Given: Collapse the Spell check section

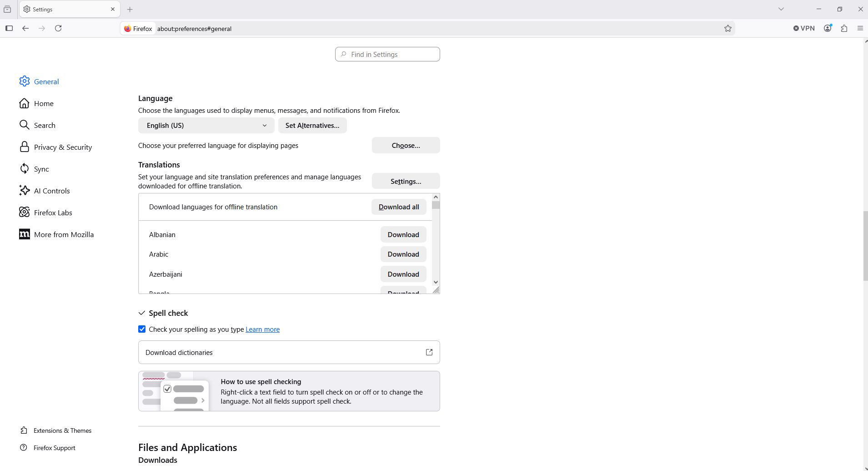Looking at the screenshot, I should pyautogui.click(x=142, y=313).
